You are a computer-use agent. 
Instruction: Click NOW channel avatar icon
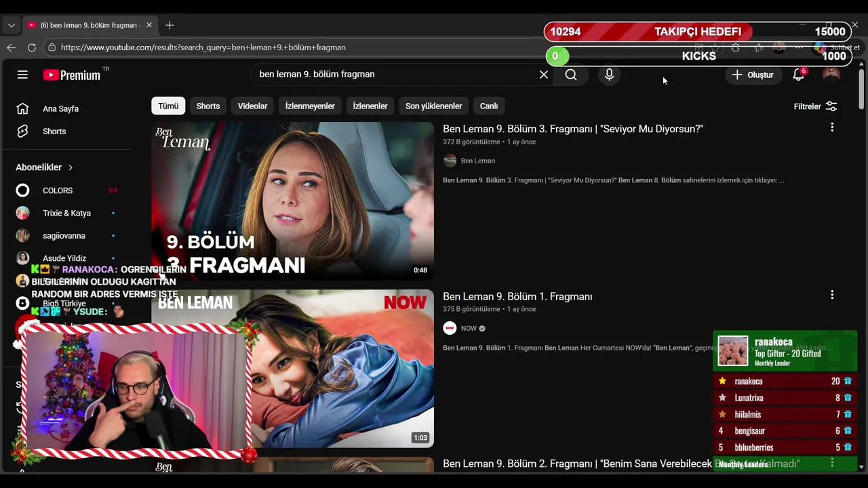[x=450, y=328]
